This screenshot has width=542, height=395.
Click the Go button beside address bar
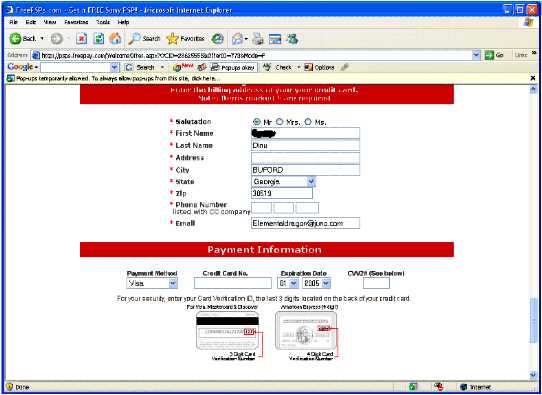point(494,55)
